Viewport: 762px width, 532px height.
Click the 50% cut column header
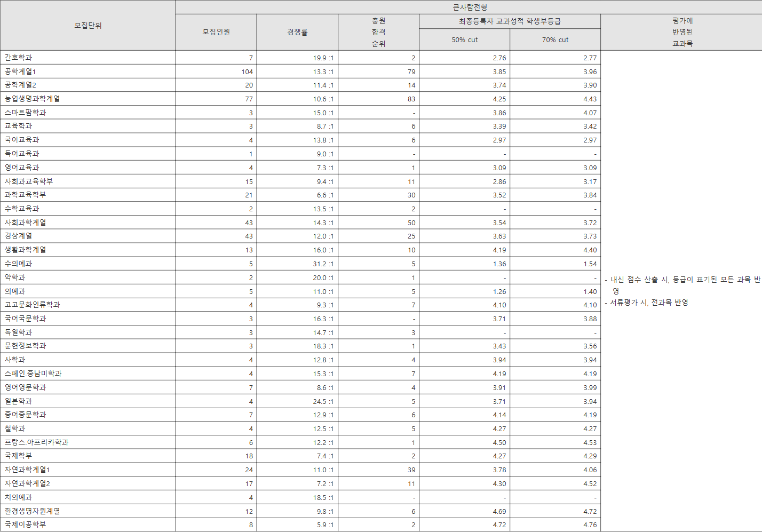pyautogui.click(x=464, y=40)
